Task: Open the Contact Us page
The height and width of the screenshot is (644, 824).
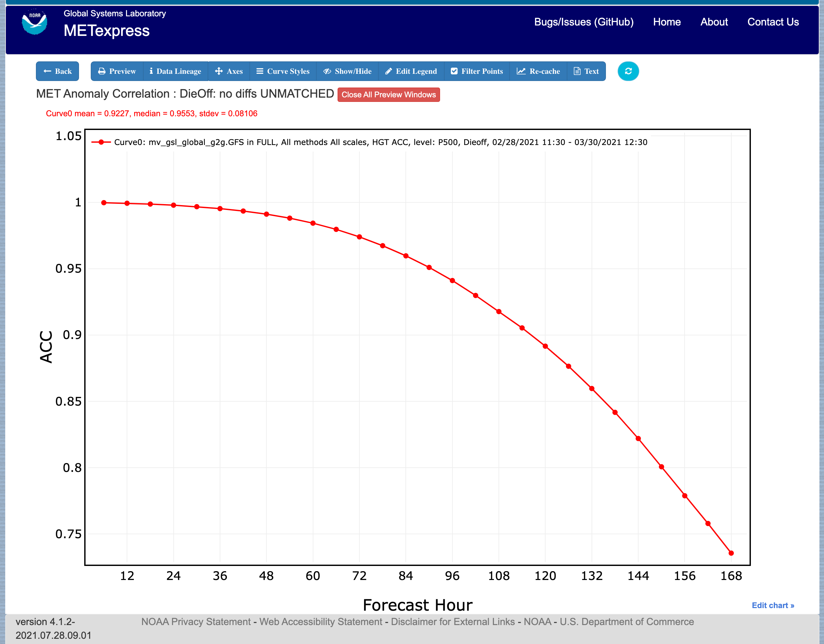Action: click(773, 22)
